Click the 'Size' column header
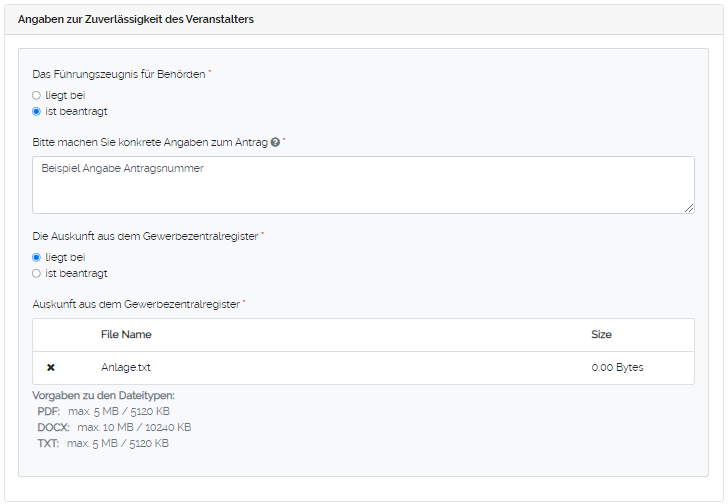Image resolution: width=728 pixels, height=504 pixels. (601, 334)
